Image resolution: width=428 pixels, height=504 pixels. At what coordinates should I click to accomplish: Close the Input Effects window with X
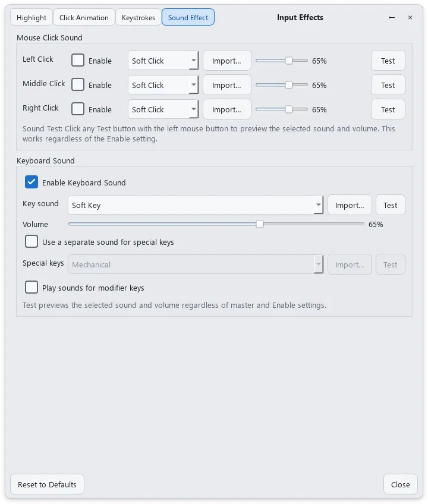tap(410, 18)
